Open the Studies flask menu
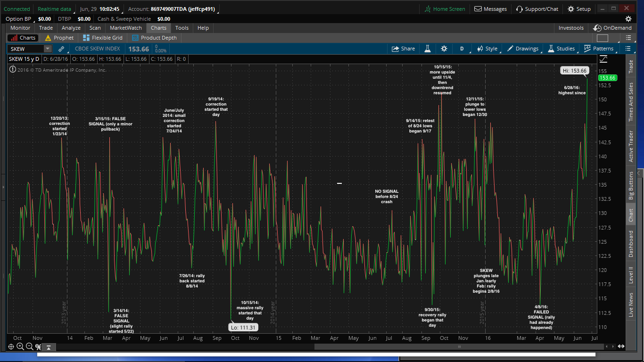 561,49
